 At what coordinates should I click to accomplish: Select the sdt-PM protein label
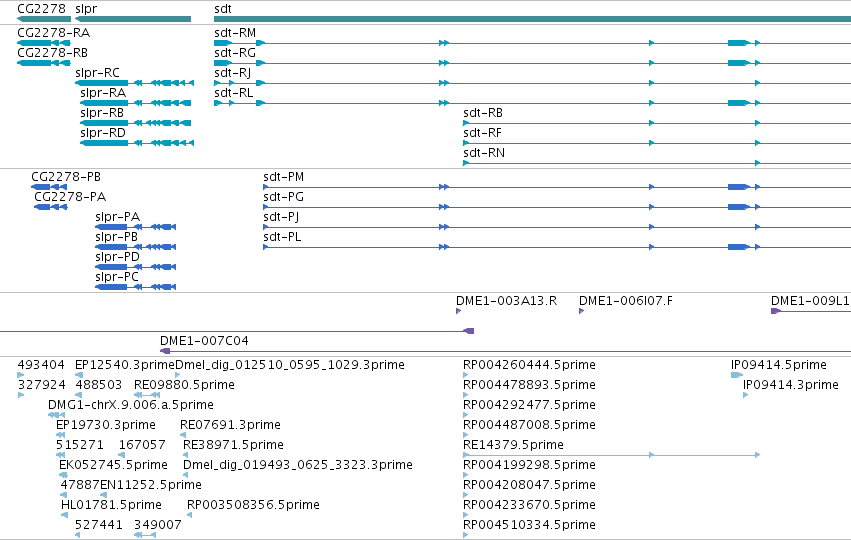pyautogui.click(x=283, y=177)
